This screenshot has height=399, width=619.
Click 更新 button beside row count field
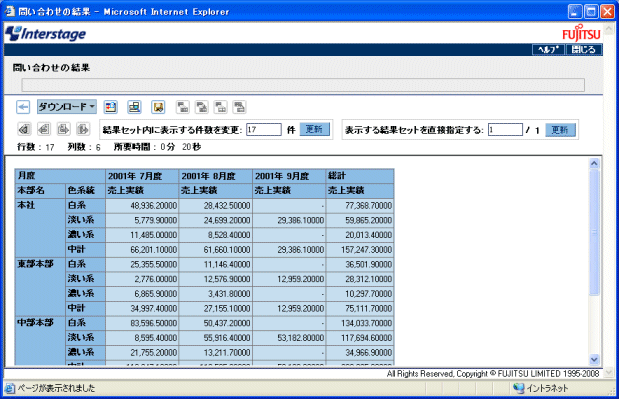tap(315, 129)
